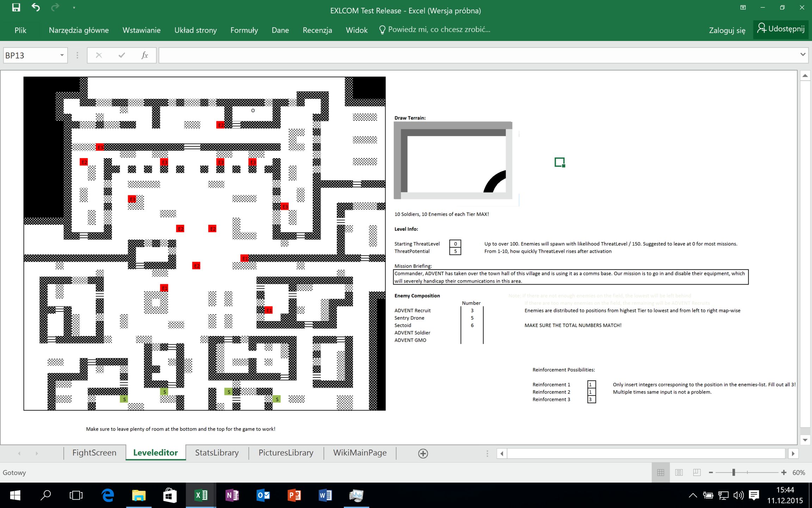The width and height of the screenshot is (812, 508).
Task: Switch to the StatsLibrary sheet tab
Action: pos(217,453)
